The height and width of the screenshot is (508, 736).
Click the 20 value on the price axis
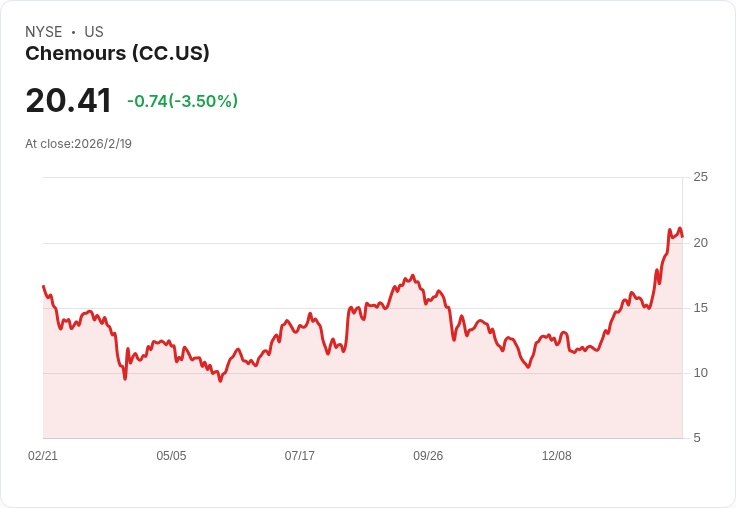(700, 243)
